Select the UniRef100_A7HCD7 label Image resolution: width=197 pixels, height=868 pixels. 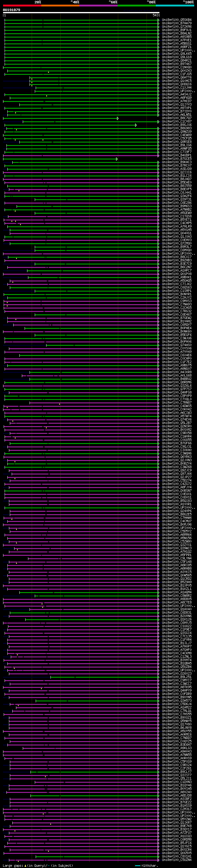[x=176, y=101]
